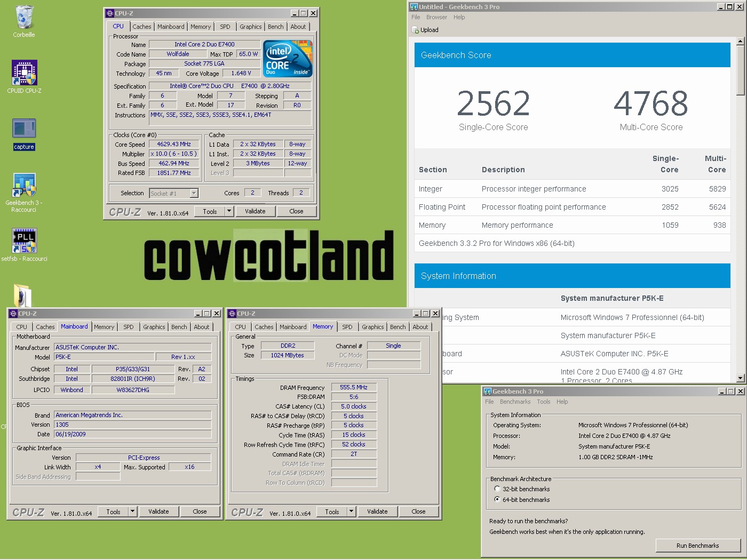Minimize the small Geekbench 3 Pro window

pyautogui.click(x=722, y=391)
